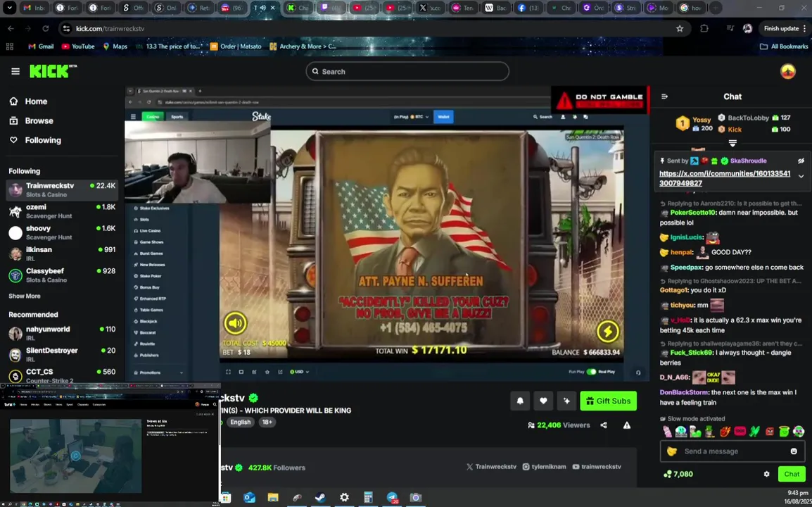Viewport: 812px width, 507px height.
Task: Expand Show More in Following list
Action: click(x=25, y=296)
